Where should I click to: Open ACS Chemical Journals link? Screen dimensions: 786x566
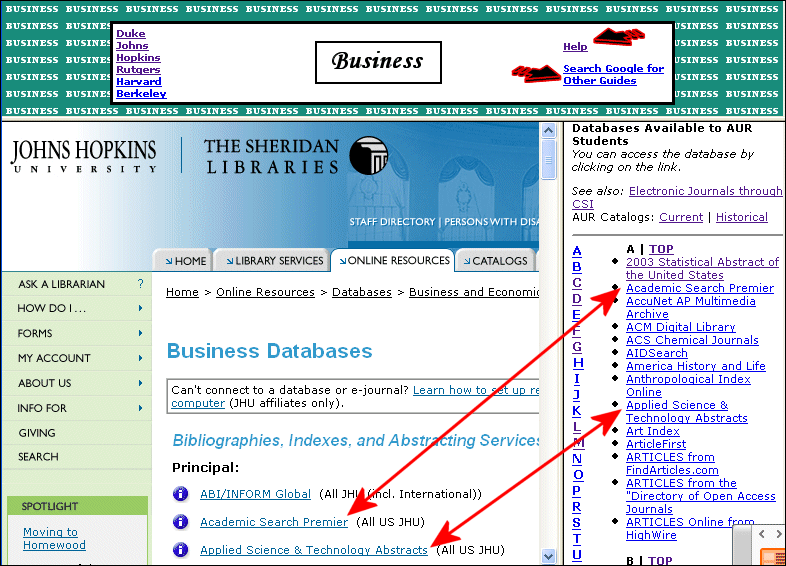point(692,340)
